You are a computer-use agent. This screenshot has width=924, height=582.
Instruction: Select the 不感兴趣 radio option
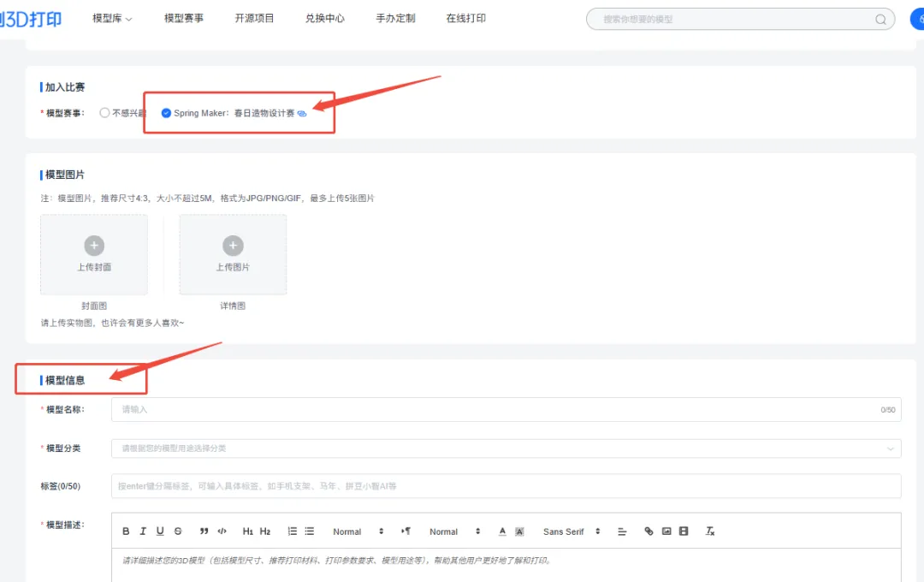105,113
